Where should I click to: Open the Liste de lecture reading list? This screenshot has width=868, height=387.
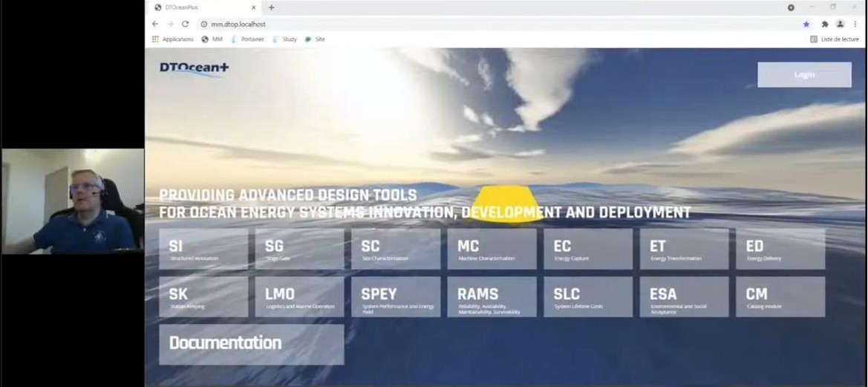(x=835, y=39)
